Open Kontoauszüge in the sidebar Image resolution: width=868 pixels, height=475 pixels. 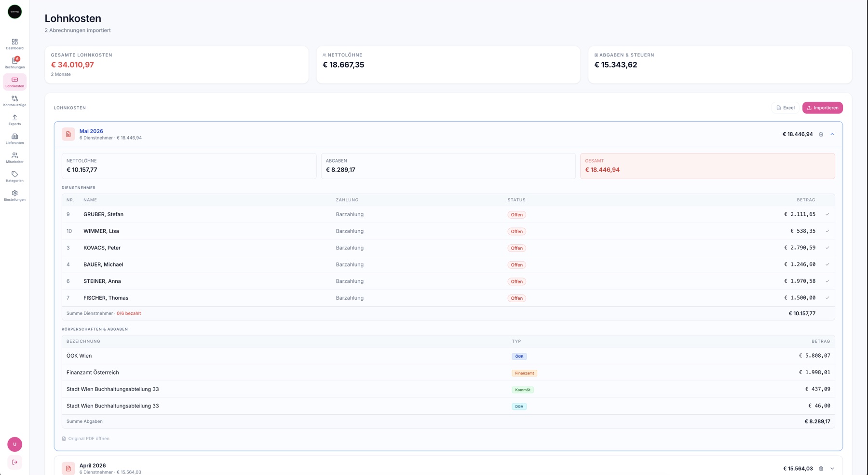(14, 101)
